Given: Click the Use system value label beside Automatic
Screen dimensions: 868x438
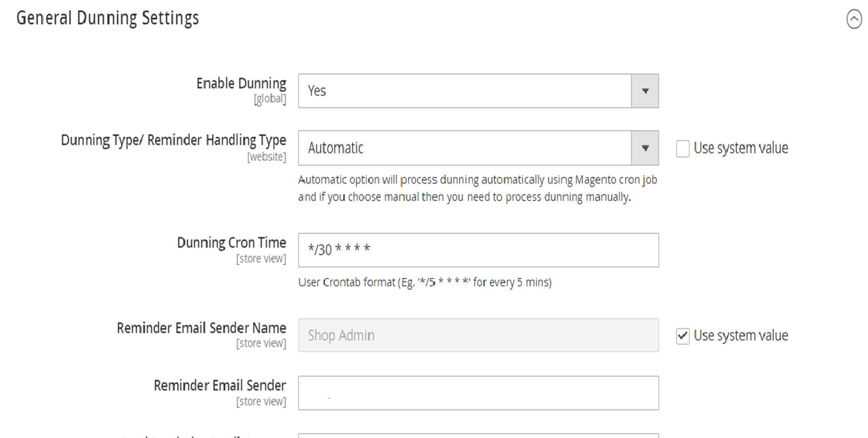Looking at the screenshot, I should click(741, 148).
